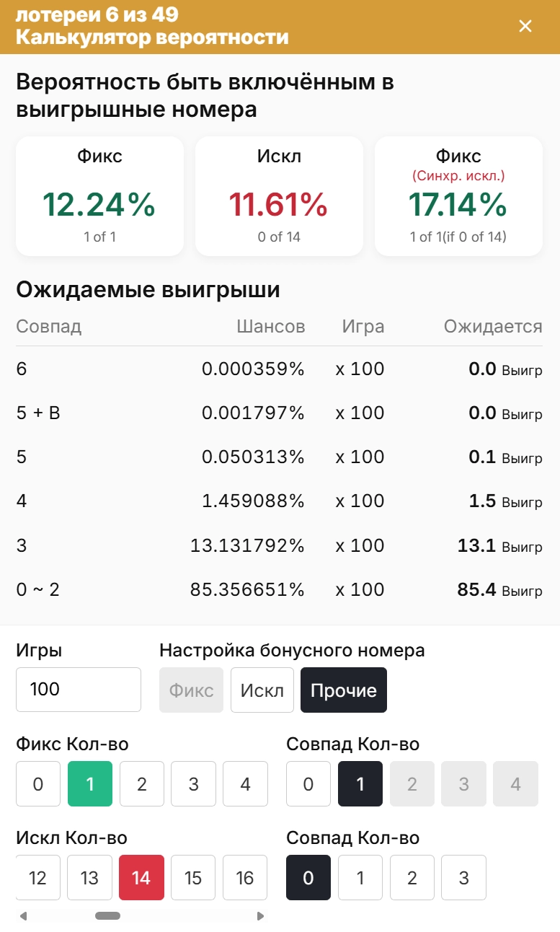The height and width of the screenshot is (932, 560).
Task: Select 1 in lower Совпад Кол-во row
Action: pos(360,878)
